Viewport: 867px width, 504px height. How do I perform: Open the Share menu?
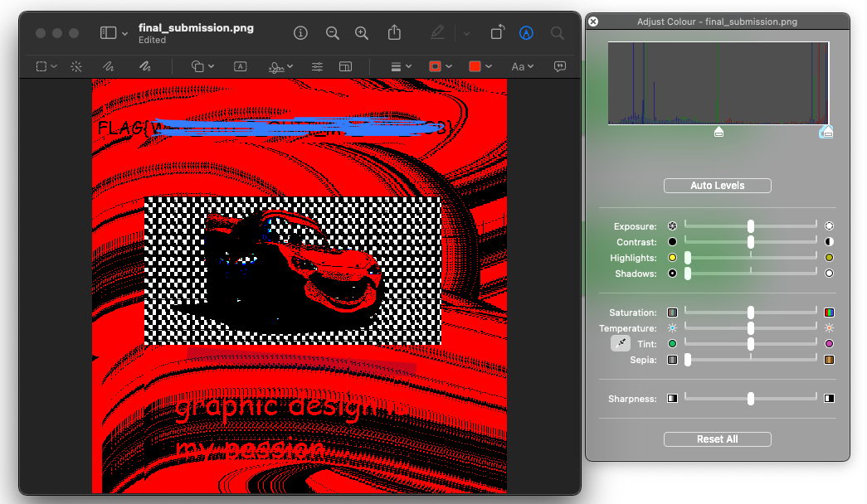394,32
